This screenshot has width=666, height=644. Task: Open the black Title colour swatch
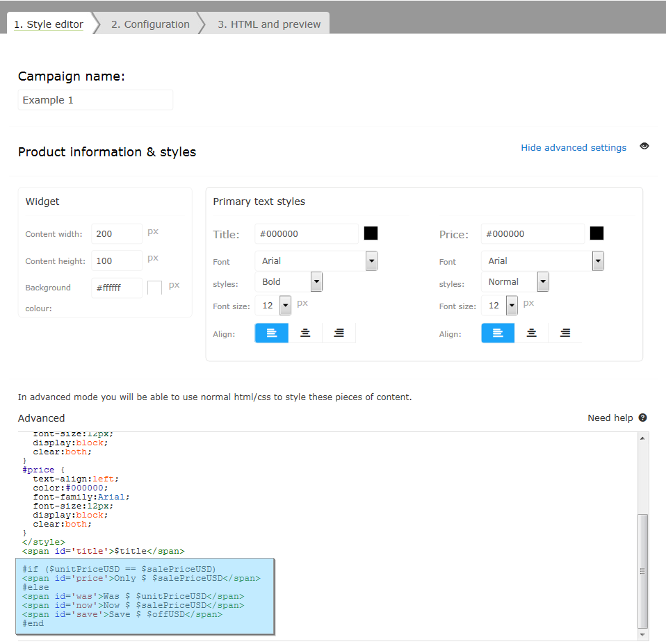pos(371,233)
